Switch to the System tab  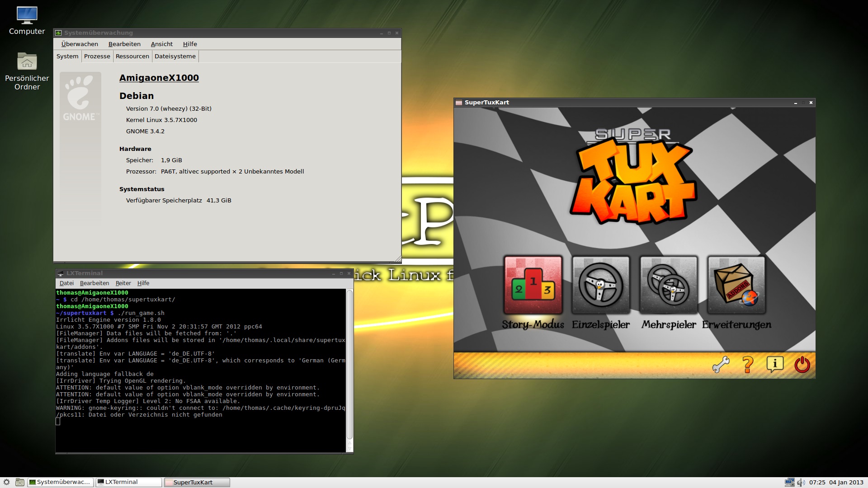point(67,56)
